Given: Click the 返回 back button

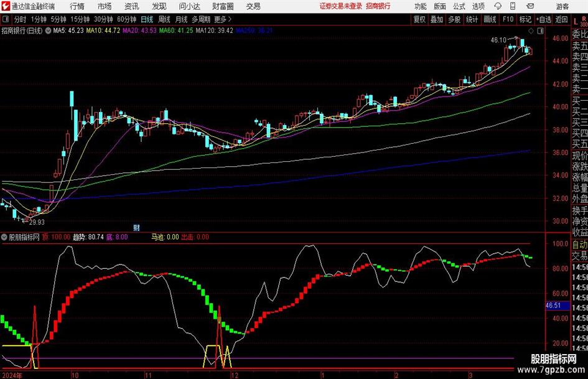Looking at the screenshot, I should point(561,19).
